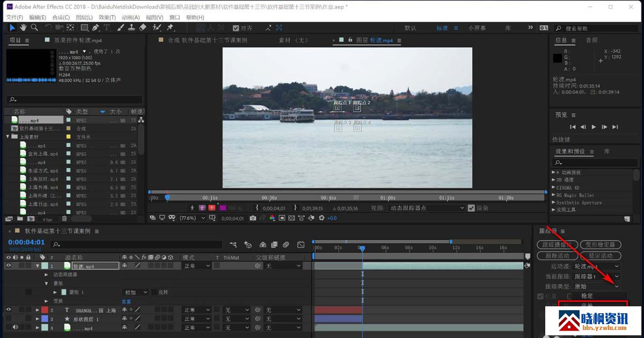The image size is (644, 338).
Task: Delete selected item with project trash icon
Action: pyautogui.click(x=64, y=219)
